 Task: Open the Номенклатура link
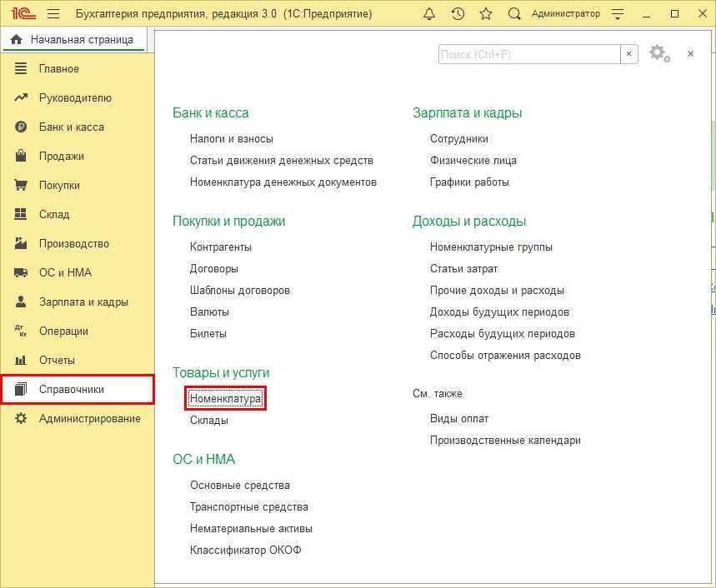point(226,399)
